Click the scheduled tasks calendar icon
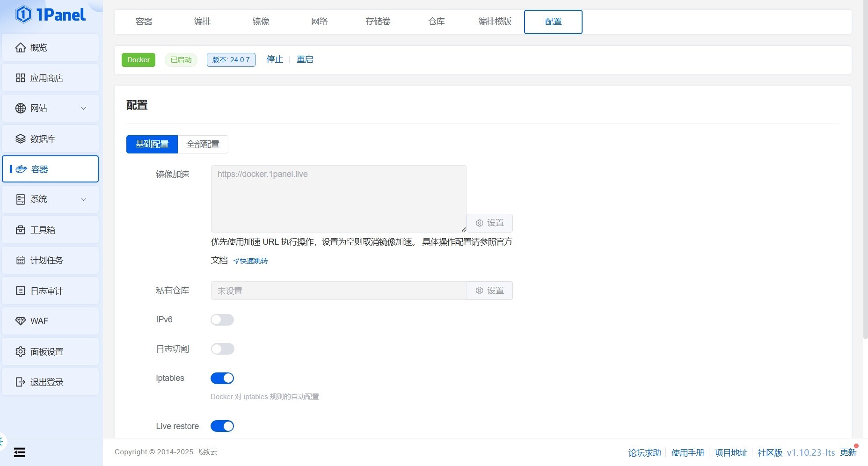The height and width of the screenshot is (466, 868). (x=21, y=261)
